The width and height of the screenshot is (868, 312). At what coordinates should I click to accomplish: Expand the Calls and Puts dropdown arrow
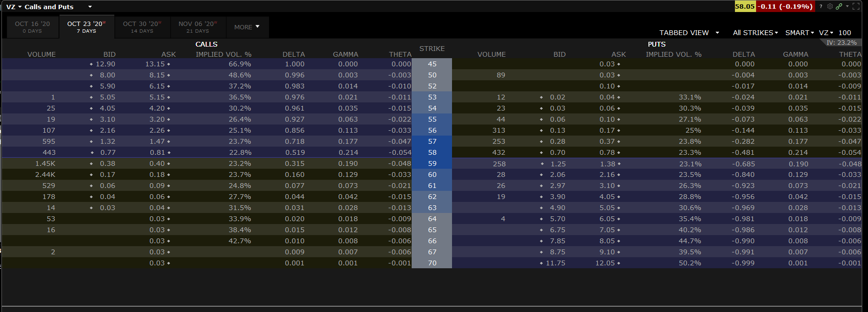[x=90, y=7]
